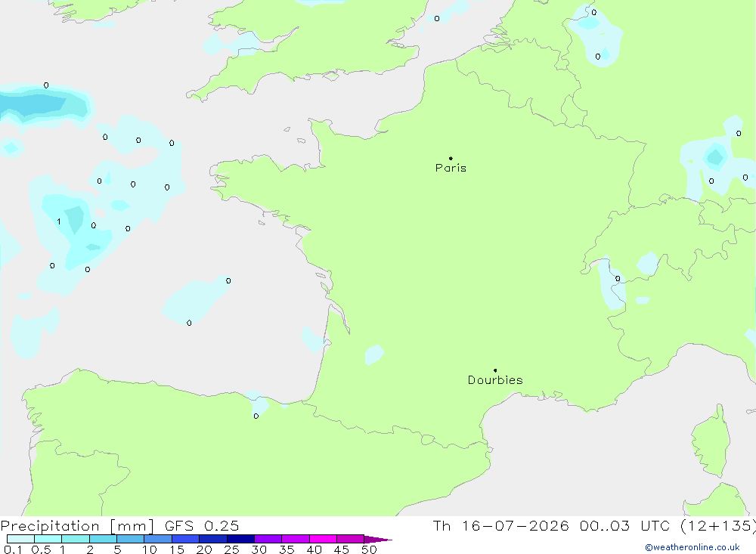The image size is (756, 554).
Task: Click the 10–15 mm blue legend swatch
Action: (158, 539)
